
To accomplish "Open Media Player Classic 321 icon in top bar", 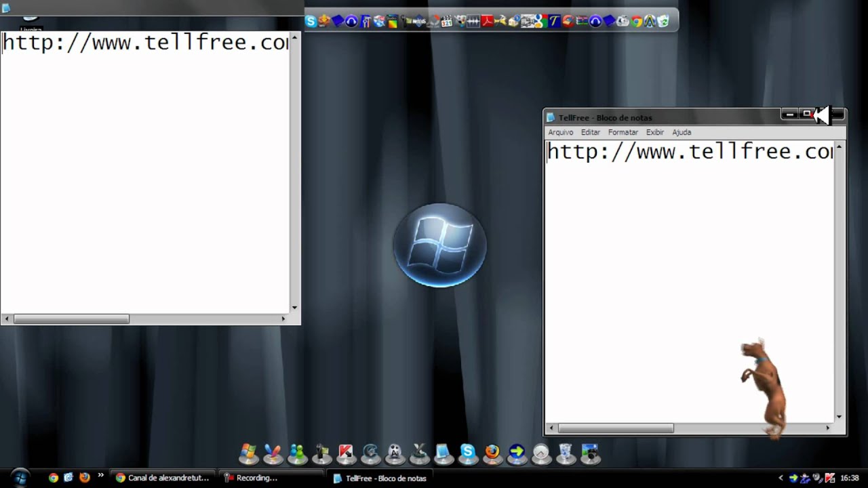I will click(447, 21).
